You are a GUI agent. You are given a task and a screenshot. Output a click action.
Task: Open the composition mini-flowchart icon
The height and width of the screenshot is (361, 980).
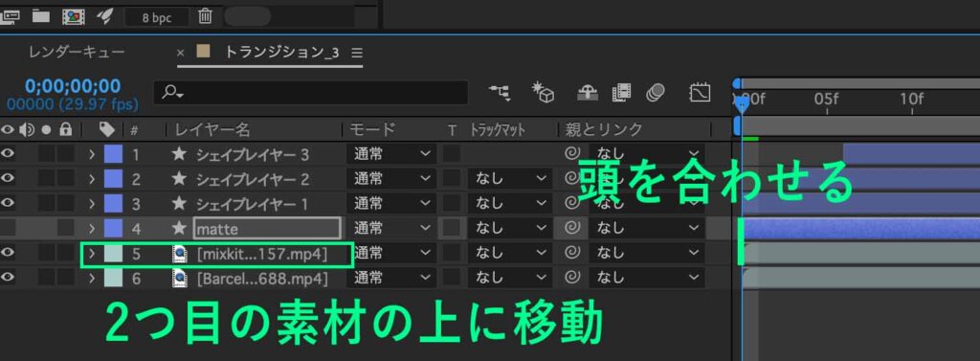499,93
